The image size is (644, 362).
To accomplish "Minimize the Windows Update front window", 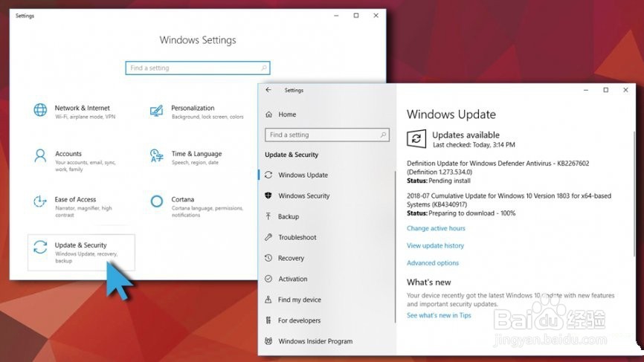I will click(586, 90).
